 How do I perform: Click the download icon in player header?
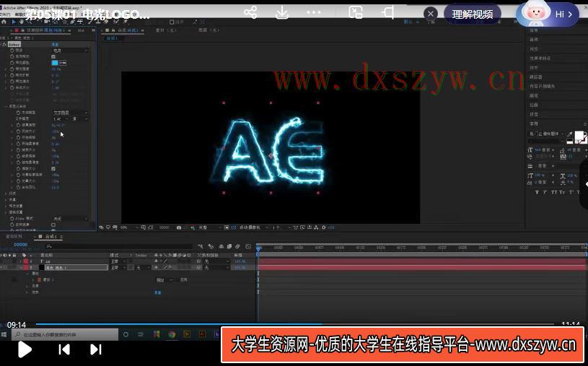282,12
